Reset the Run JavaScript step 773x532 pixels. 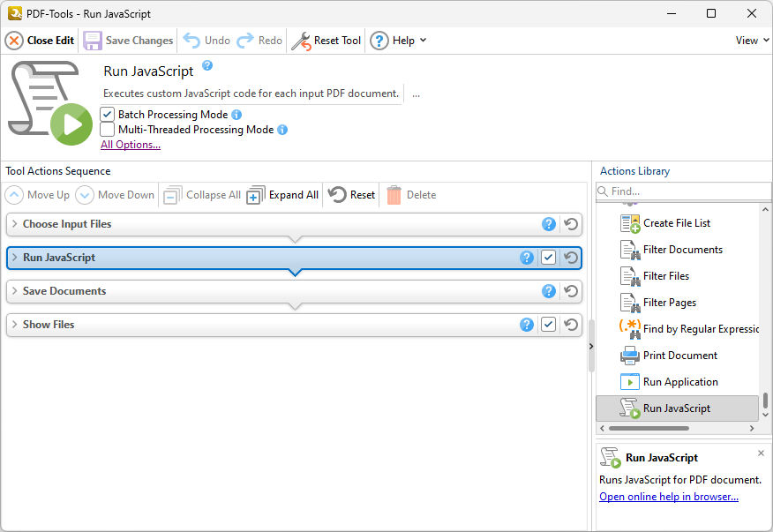[x=571, y=258]
